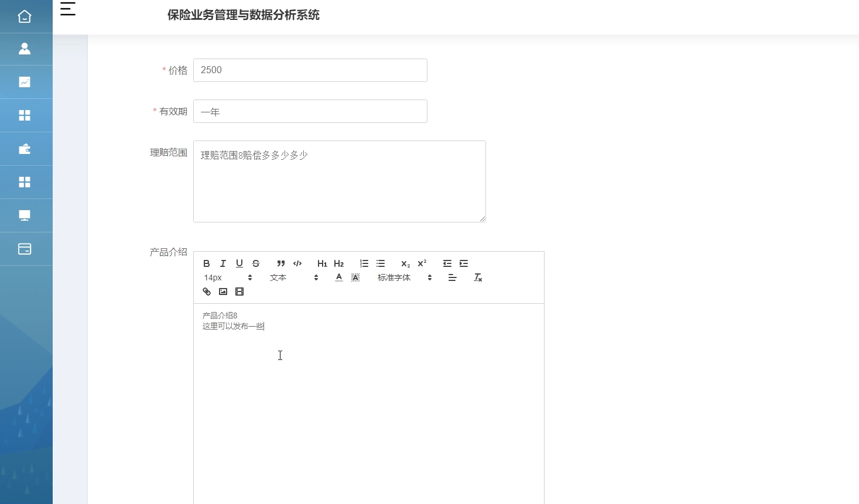Insert a hyperlink in the editor

[206, 291]
